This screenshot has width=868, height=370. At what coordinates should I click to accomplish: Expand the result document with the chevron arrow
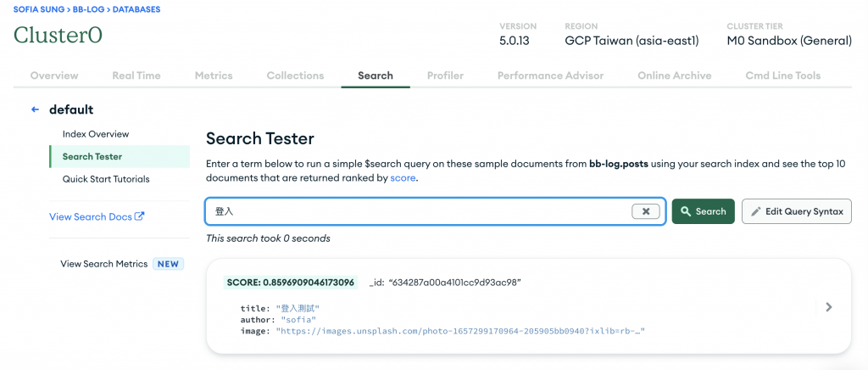[828, 307]
